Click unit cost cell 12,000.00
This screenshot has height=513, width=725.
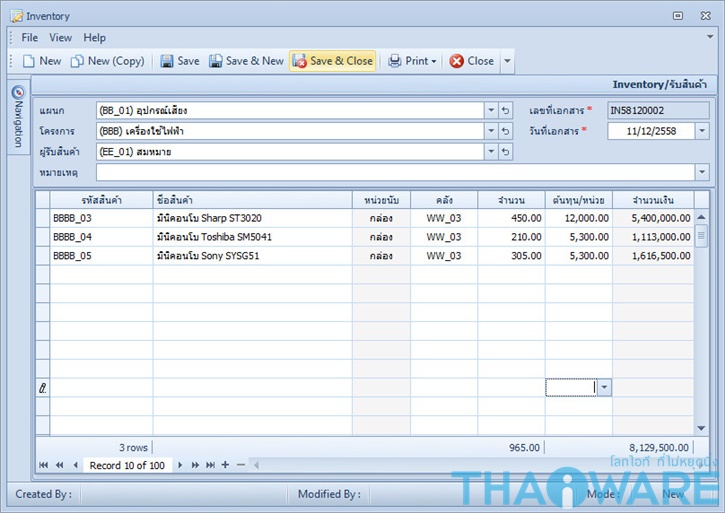point(578,218)
